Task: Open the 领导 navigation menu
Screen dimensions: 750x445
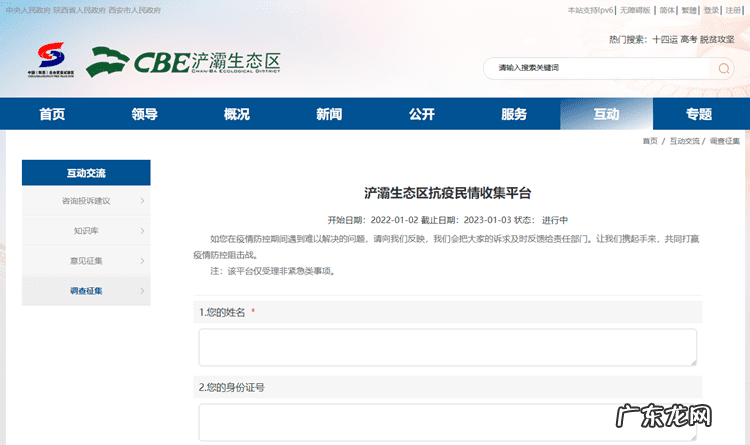Action: [x=144, y=114]
